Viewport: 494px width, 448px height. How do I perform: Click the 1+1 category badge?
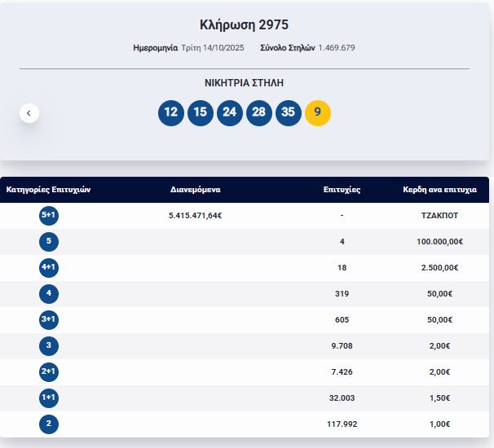coord(49,398)
